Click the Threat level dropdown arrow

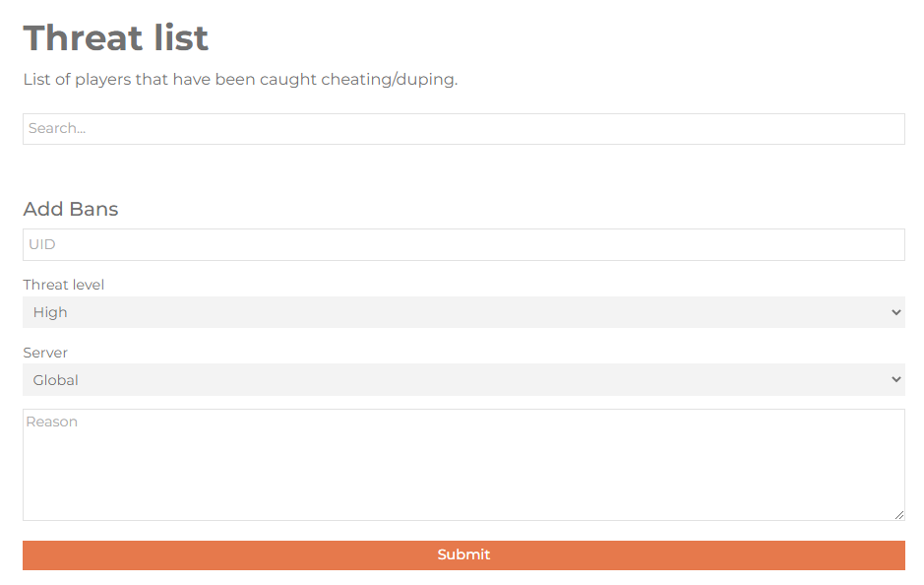[895, 312]
